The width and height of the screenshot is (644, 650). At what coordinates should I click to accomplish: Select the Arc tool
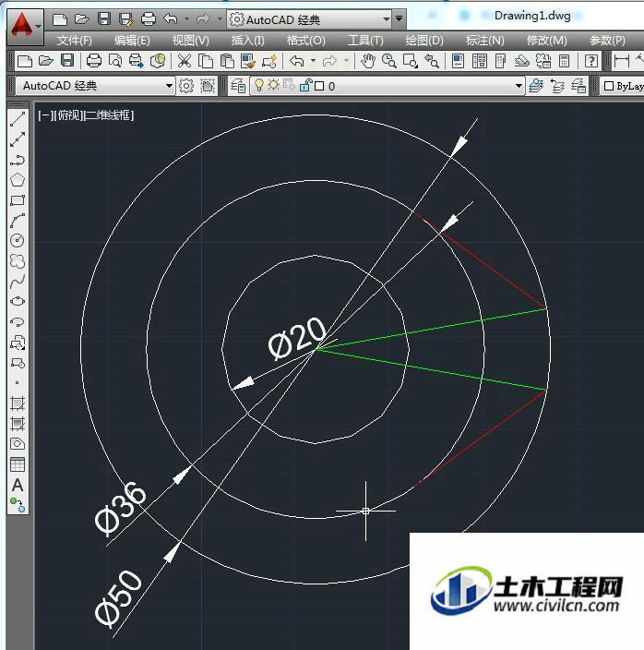pos(18,221)
